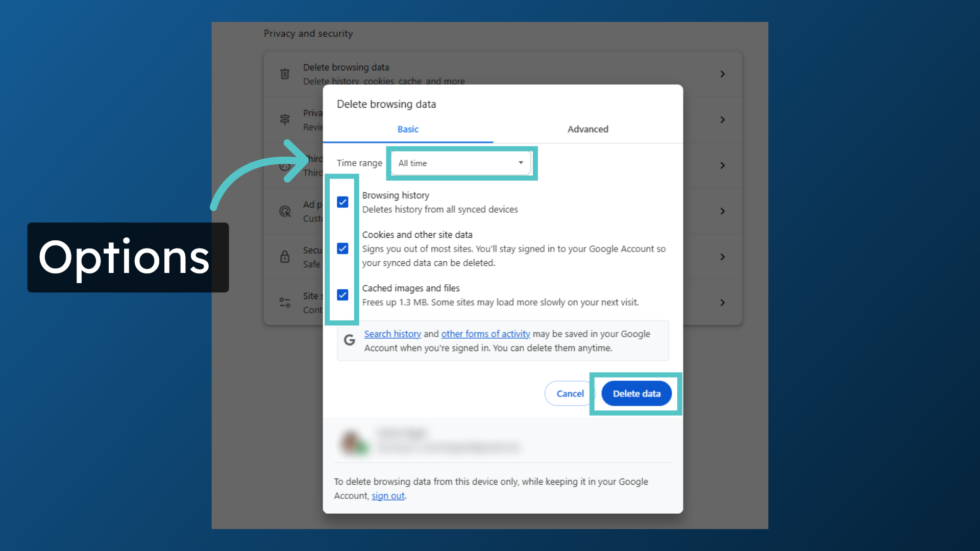Open the Search history link
This screenshot has height=551, width=980.
coord(393,334)
